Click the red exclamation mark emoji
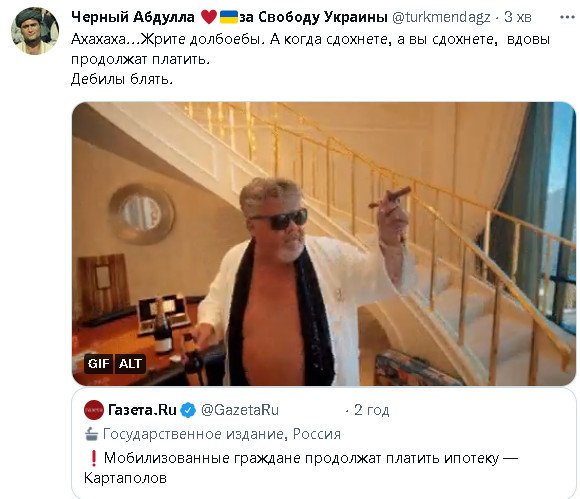This screenshot has height=499, width=580. [94, 458]
